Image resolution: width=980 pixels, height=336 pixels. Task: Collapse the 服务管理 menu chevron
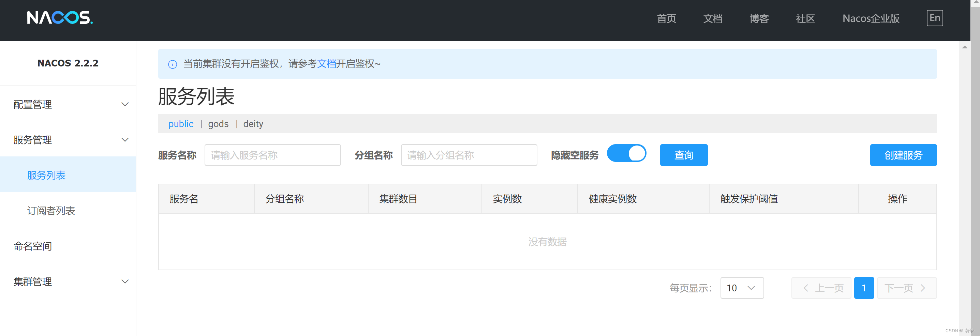(x=125, y=139)
